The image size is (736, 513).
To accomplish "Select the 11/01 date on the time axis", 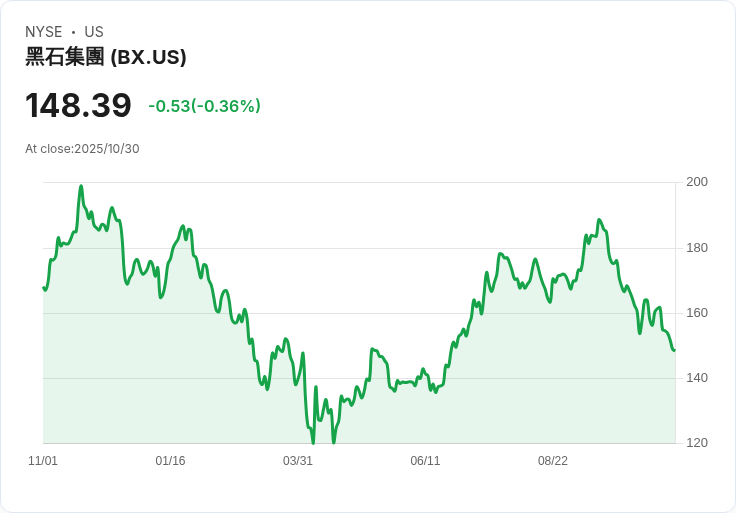I will pos(43,461).
